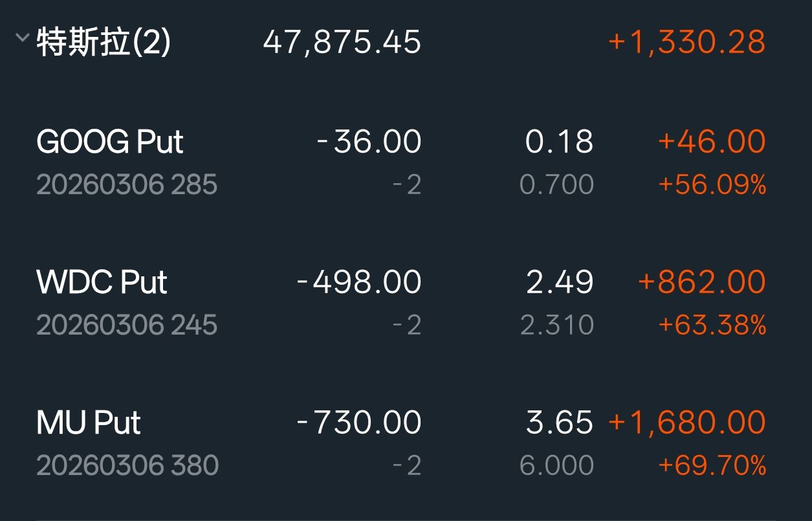
Task: Click MU contract 20260306 380
Action: click(127, 465)
